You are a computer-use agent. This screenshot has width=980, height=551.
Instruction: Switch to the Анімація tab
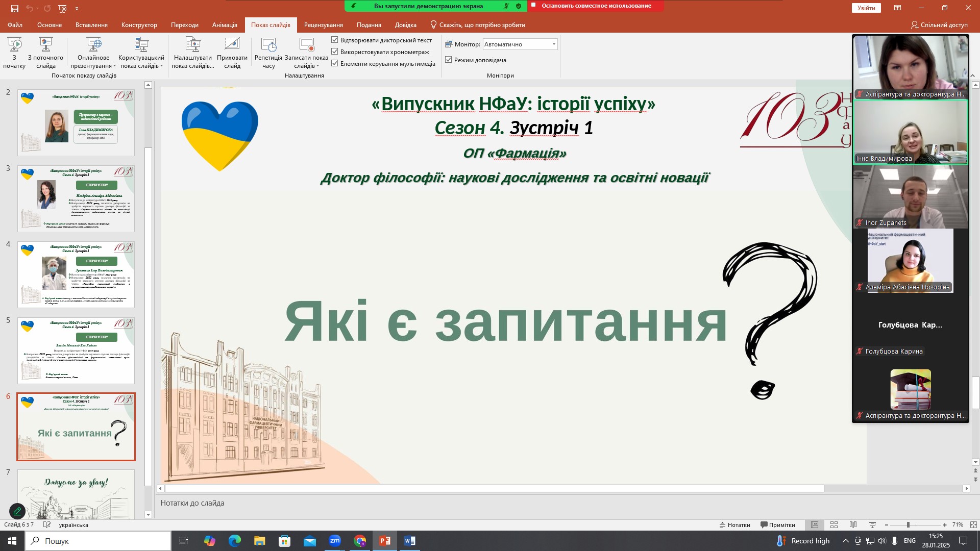pos(225,25)
